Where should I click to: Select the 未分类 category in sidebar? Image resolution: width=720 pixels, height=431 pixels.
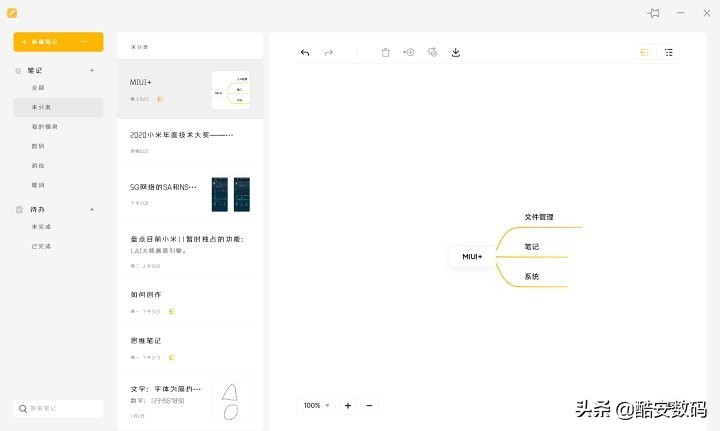[58, 107]
